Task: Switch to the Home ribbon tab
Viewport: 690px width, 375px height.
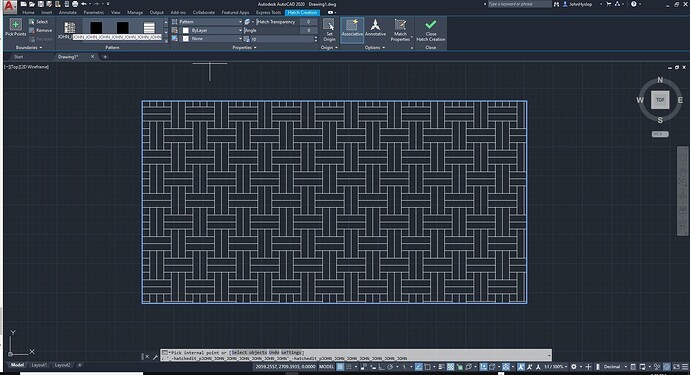Action: tap(28, 12)
